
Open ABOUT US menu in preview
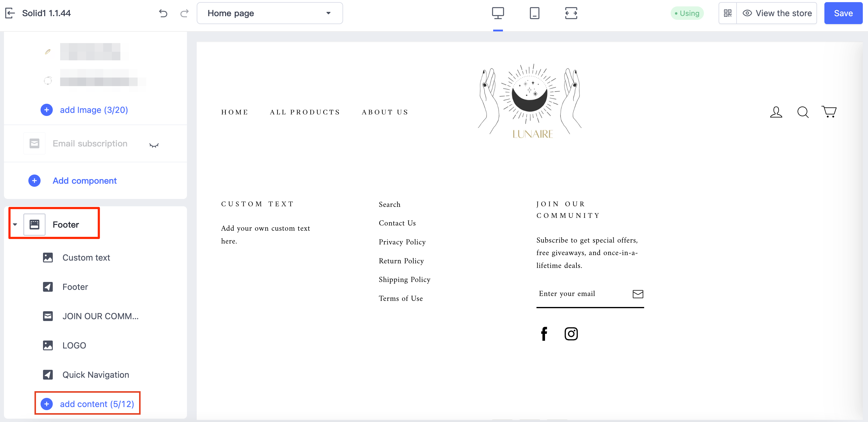point(385,112)
